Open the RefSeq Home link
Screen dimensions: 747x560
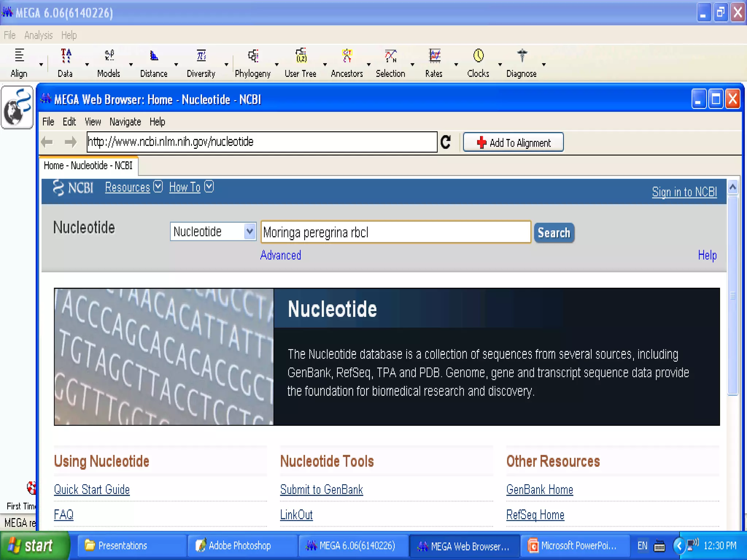(535, 515)
